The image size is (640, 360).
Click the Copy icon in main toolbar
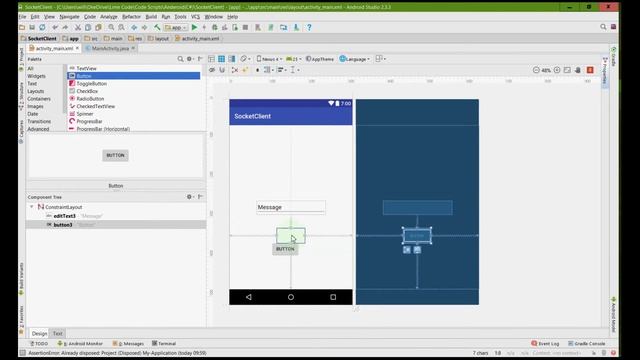(x=88, y=27)
